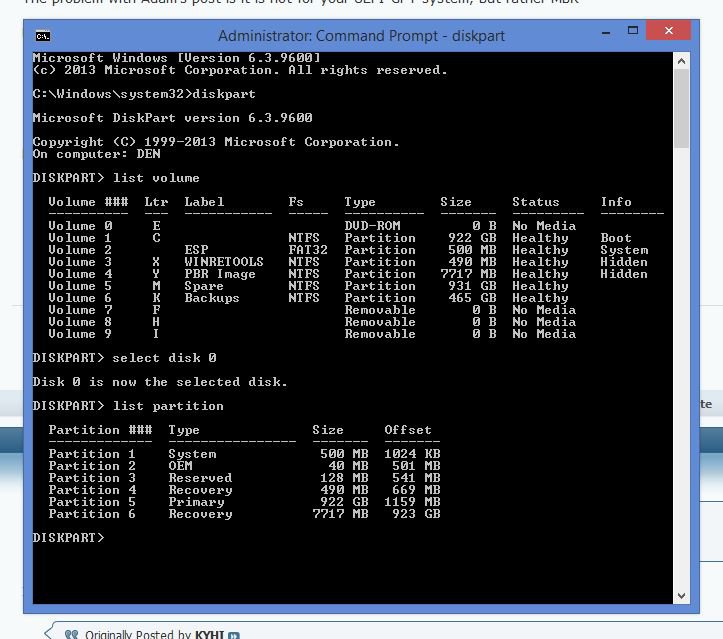Image resolution: width=723 pixels, height=639 pixels.
Task: Click the '128 MB' partition size
Action: (344, 478)
